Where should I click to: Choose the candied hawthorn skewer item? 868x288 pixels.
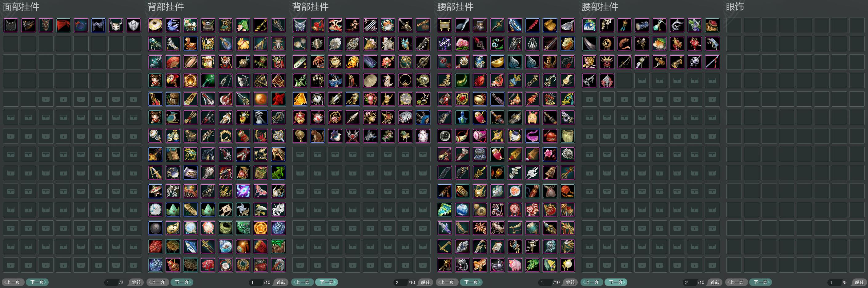click(532, 25)
